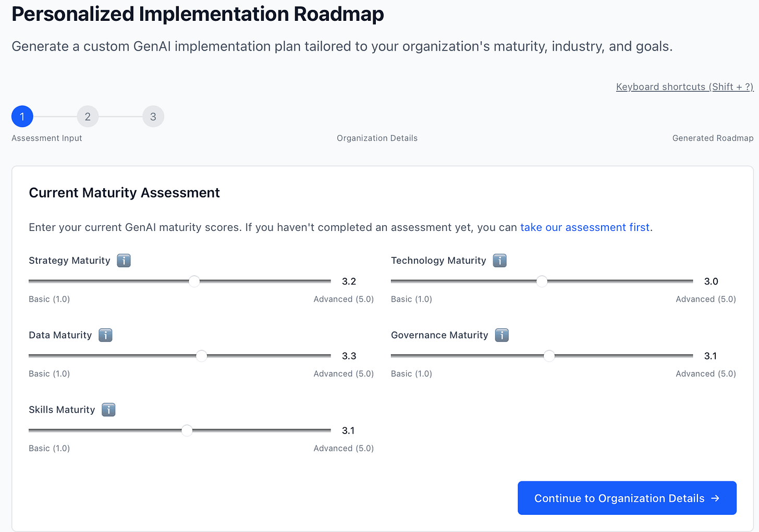Viewport: 759px width, 532px height.
Task: Click the Strategy Maturity info icon
Action: click(124, 261)
